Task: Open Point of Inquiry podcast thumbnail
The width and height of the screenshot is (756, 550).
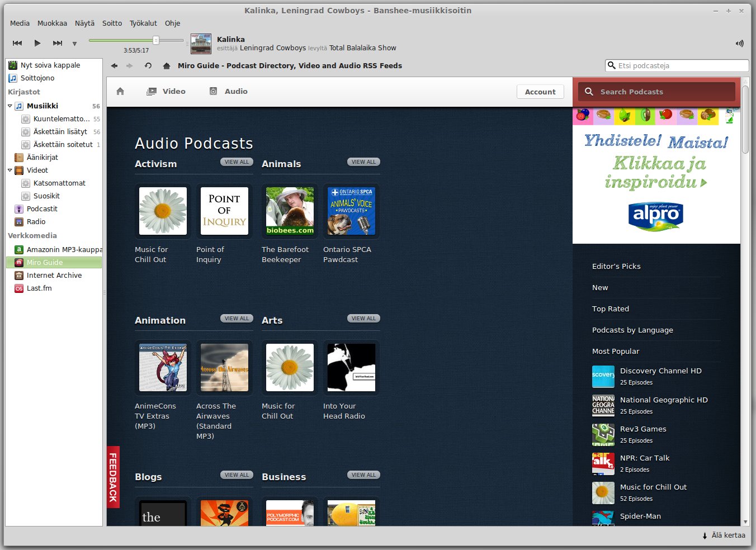Action: pos(224,211)
